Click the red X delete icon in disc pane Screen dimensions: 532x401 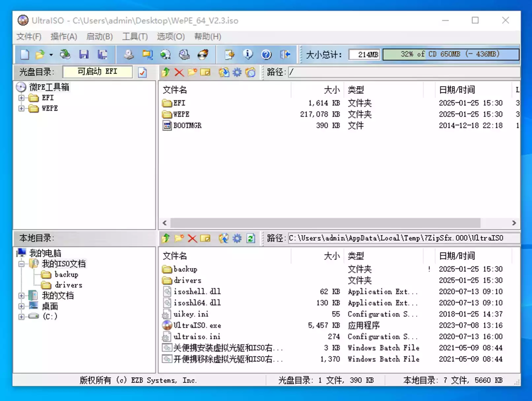(179, 72)
